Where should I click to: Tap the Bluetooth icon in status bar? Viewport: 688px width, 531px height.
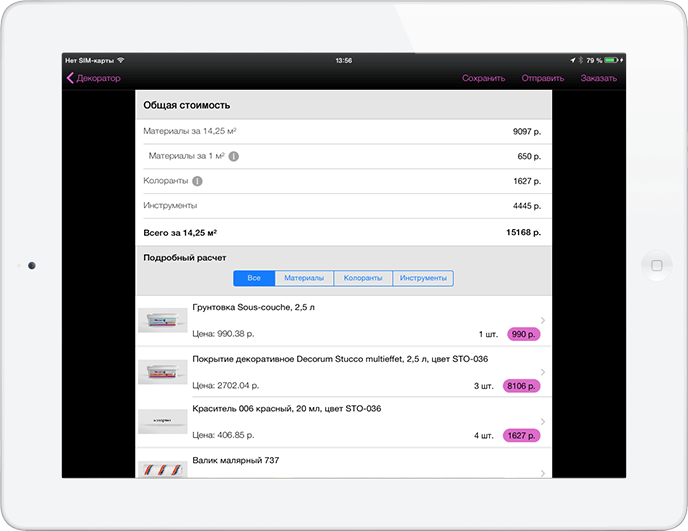coord(579,61)
